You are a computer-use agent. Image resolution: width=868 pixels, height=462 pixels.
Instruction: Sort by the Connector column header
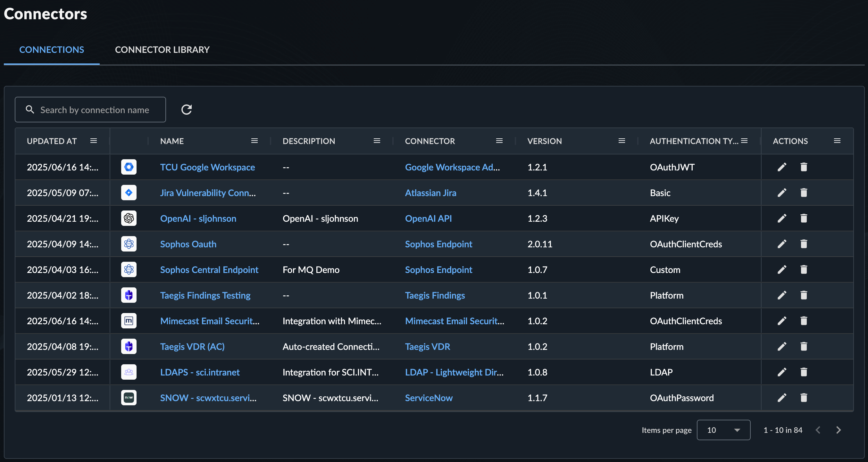[x=430, y=141]
